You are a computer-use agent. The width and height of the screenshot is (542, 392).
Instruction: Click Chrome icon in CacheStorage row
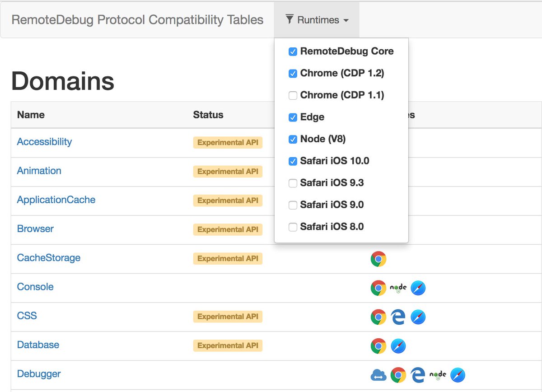click(x=378, y=259)
